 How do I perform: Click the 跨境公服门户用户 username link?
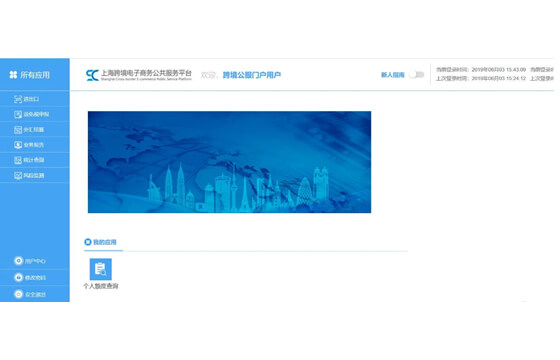(252, 75)
